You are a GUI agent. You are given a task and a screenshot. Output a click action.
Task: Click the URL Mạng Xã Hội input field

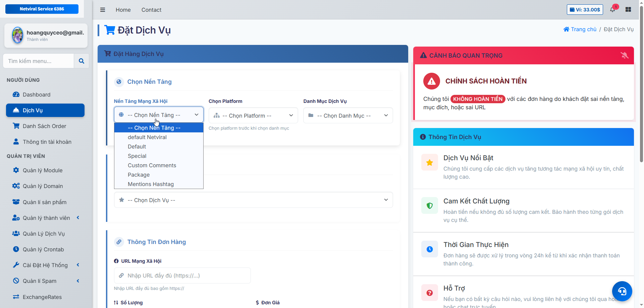(x=182, y=275)
